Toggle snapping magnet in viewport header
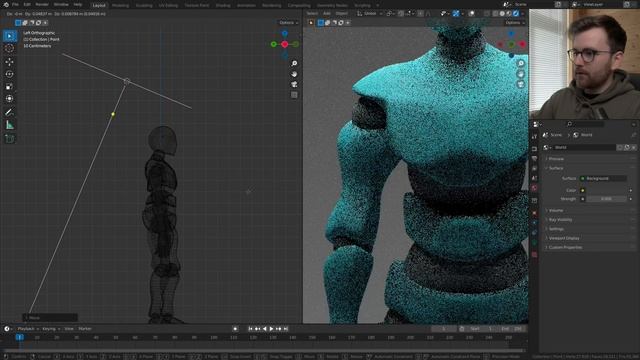This screenshot has width=640, height=360. pyautogui.click(x=401, y=13)
